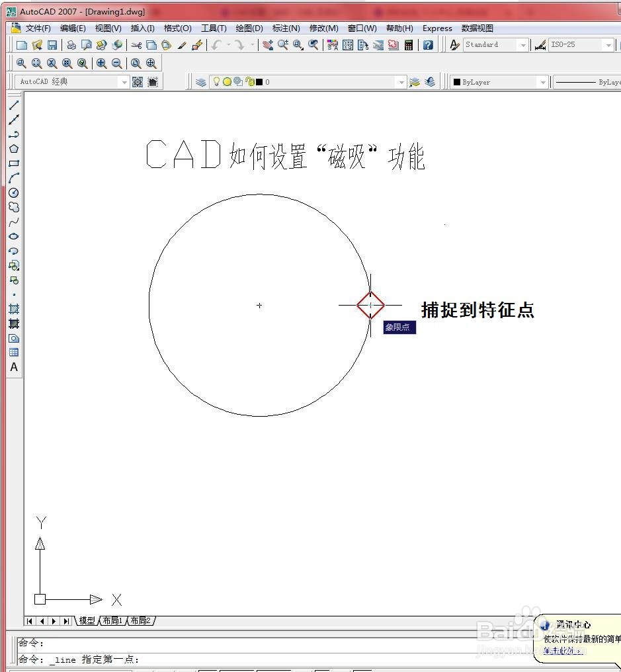Select the Spline drawing tool
Viewport: 621px width, 672px height.
tap(14, 222)
